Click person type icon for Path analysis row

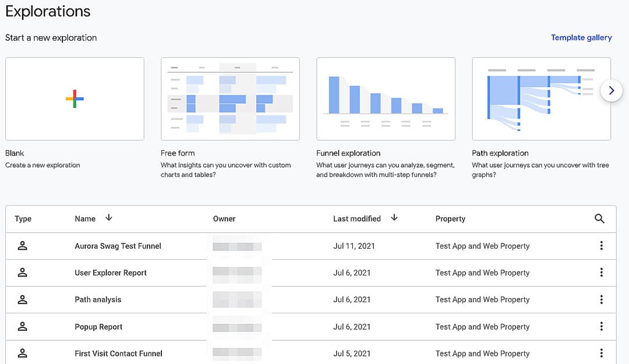23,299
